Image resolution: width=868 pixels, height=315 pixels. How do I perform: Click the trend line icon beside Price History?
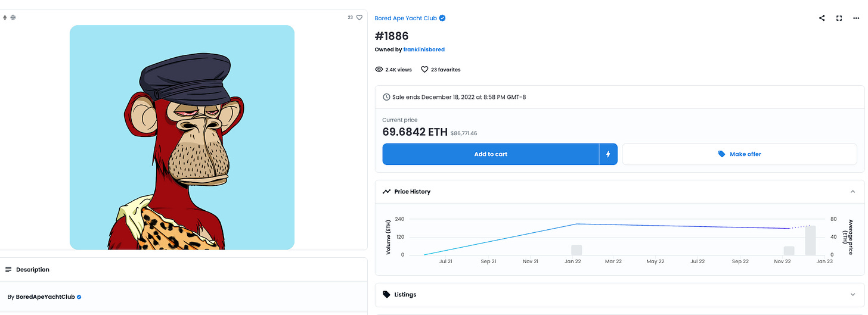[x=386, y=192]
